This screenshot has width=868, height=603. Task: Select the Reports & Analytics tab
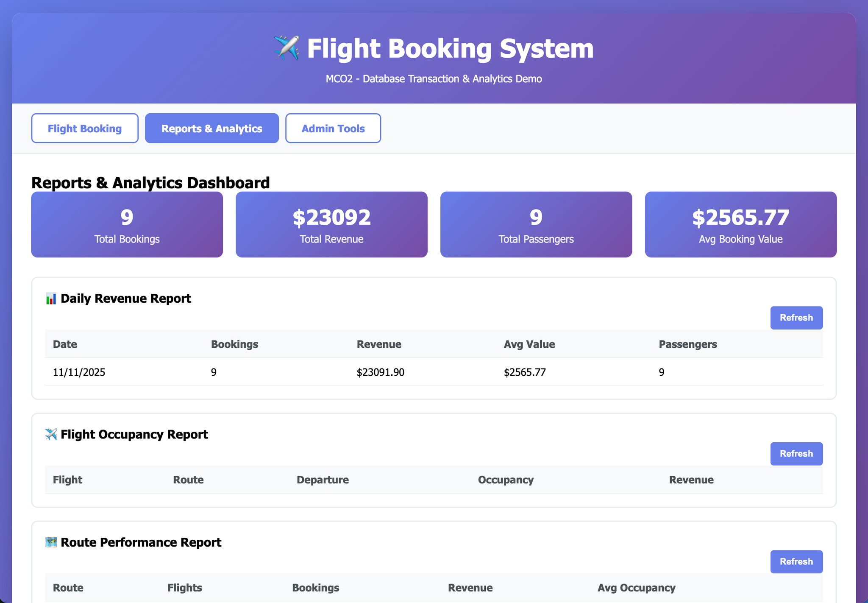coord(212,128)
